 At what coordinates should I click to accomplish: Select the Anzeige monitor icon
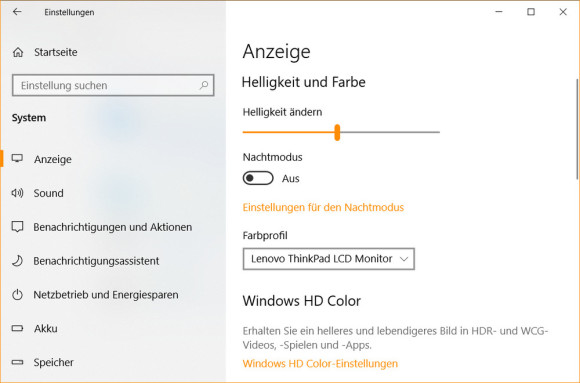[17, 159]
